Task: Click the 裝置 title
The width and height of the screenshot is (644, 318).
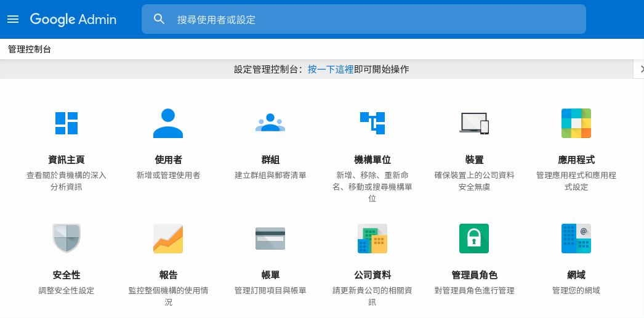Action: coord(474,160)
